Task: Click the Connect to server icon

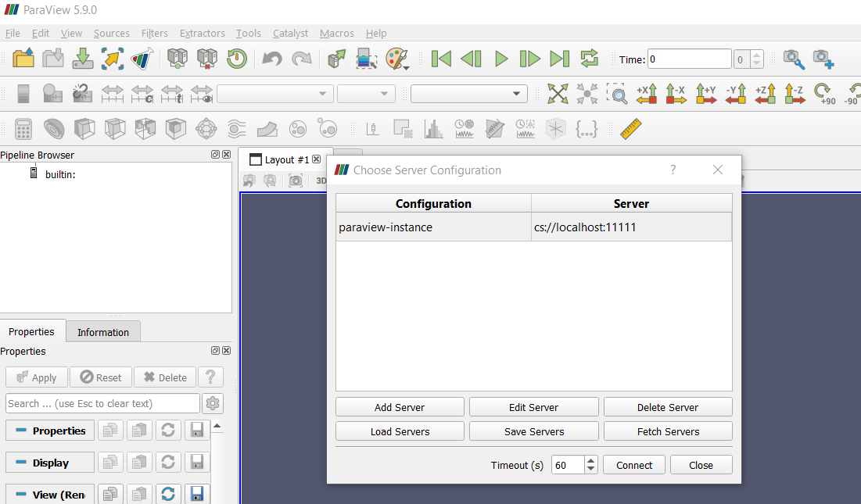Action: pos(178,58)
